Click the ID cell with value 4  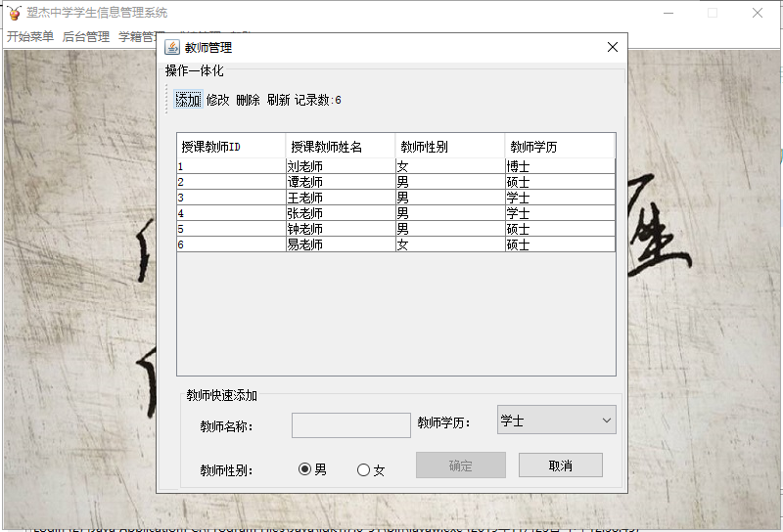[x=231, y=213]
